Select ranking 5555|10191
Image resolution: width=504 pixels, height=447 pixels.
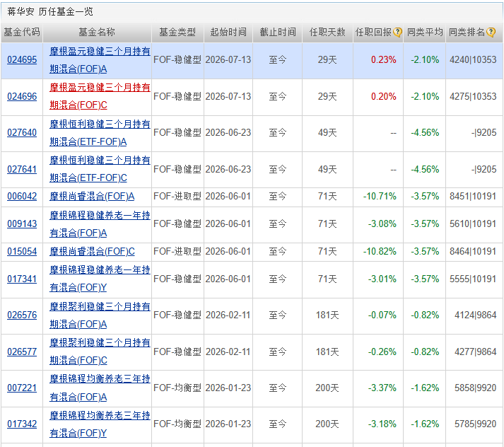tap(473, 279)
